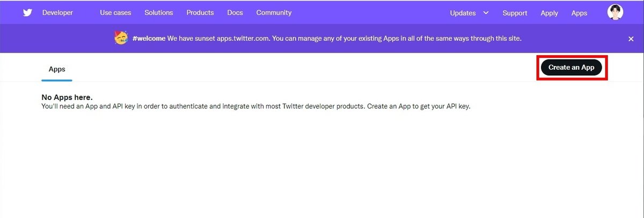Go to the Docs section

coord(235,12)
